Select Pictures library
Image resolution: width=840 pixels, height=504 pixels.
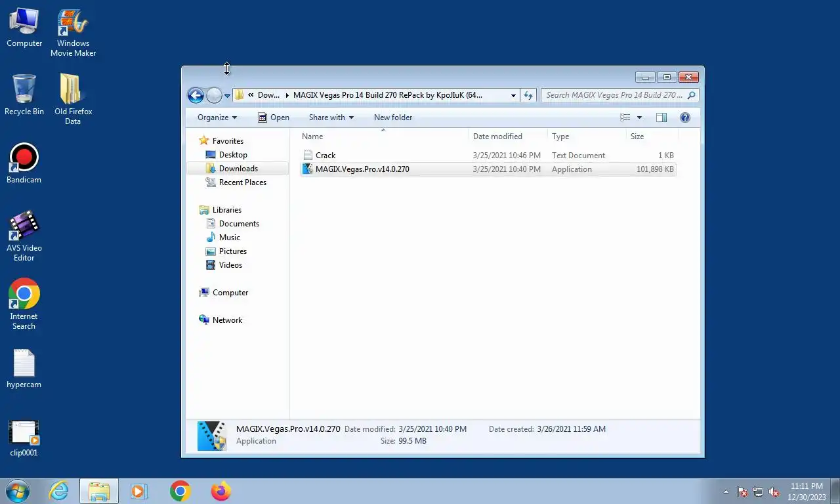point(233,251)
